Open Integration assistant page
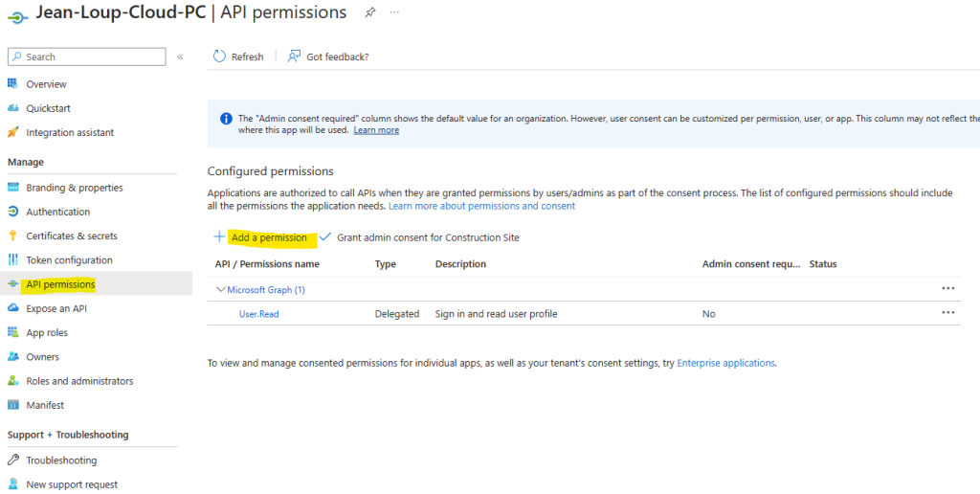Screen dimensions: 980x494 tap(70, 132)
